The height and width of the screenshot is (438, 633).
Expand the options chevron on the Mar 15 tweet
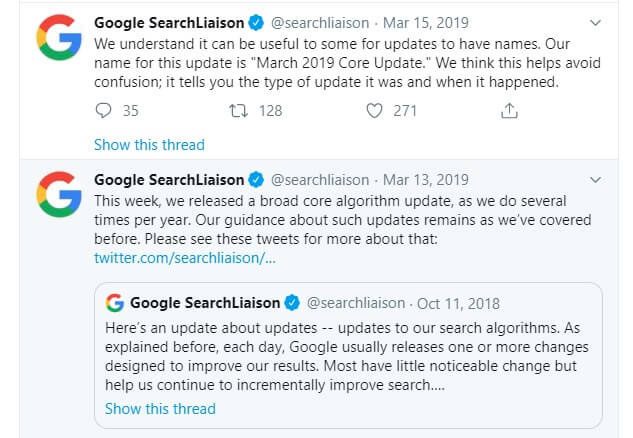595,23
